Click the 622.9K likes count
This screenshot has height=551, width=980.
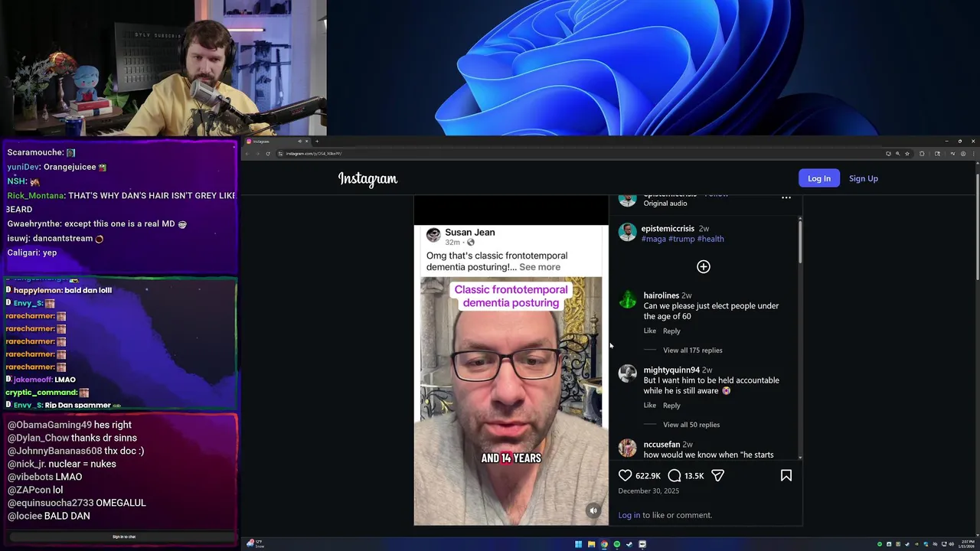point(648,476)
